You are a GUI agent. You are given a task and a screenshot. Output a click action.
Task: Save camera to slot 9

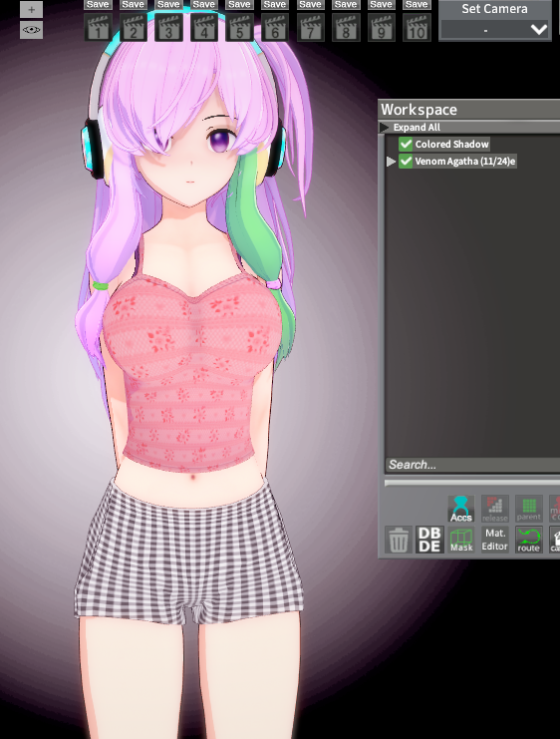pos(381,5)
